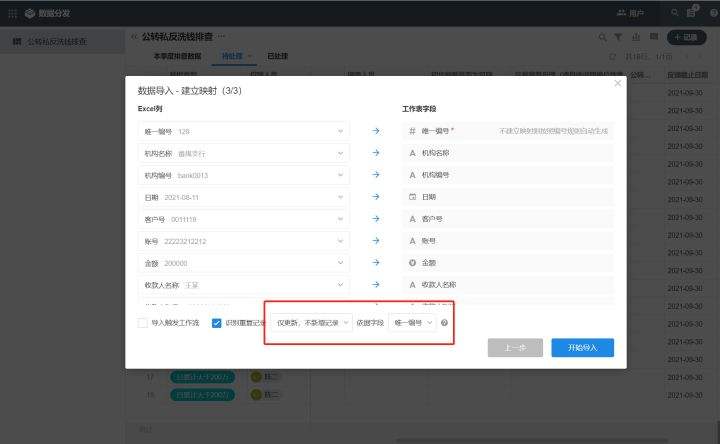Viewport: 720px width, 444px height.
Task: Collapse sidebar with the double-chevron icon
Action: coord(134,36)
